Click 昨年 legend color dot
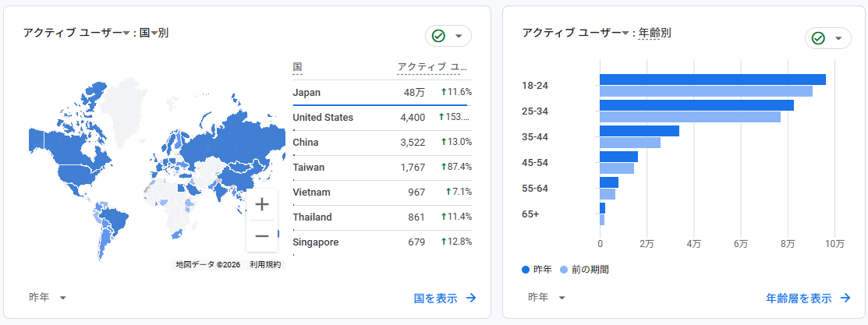This screenshot has height=325, width=868. pyautogui.click(x=525, y=270)
